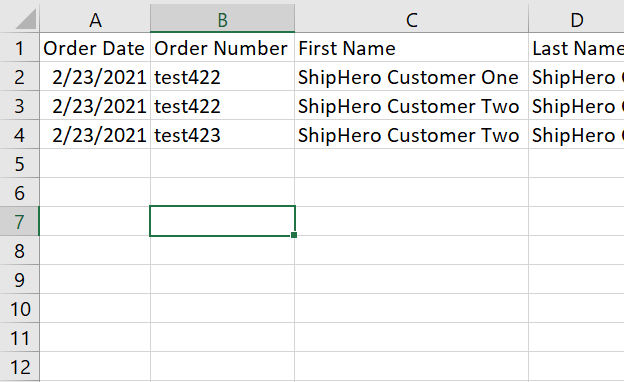624x382 pixels.
Task: Select row 7 header
Action: (20, 222)
